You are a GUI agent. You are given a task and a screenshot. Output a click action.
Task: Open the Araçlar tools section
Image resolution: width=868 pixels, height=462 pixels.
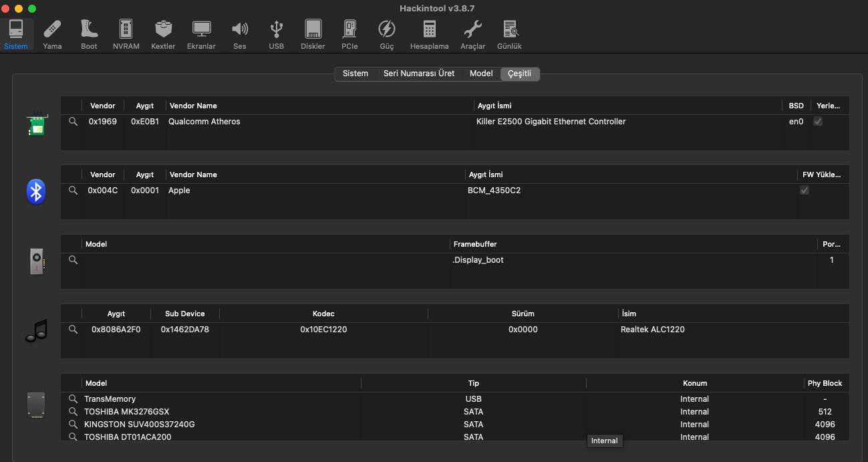click(472, 34)
